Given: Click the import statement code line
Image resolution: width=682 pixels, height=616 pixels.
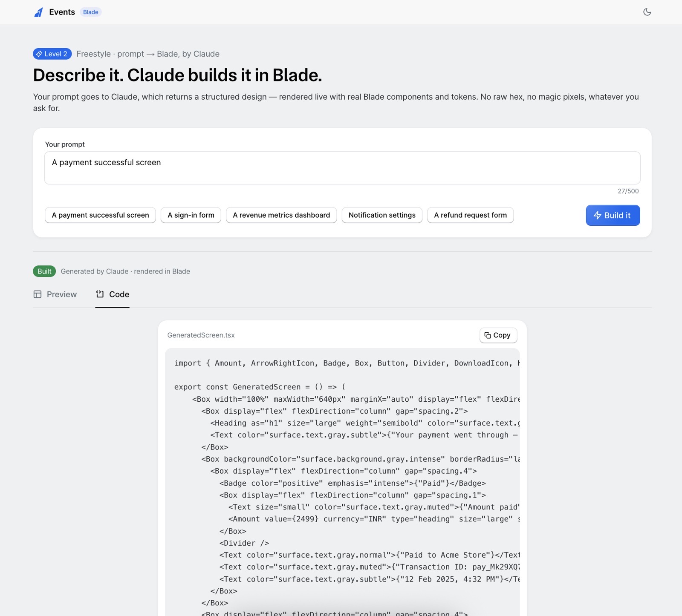Looking at the screenshot, I should (x=347, y=363).
